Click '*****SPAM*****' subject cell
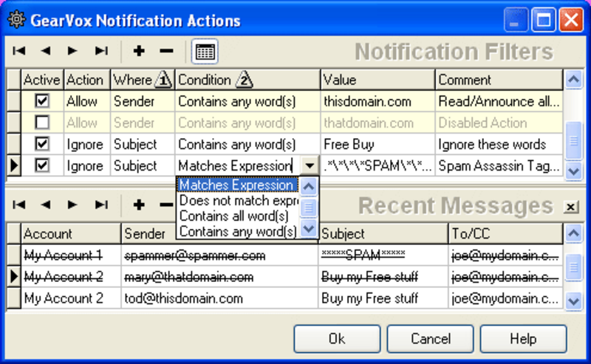 (x=383, y=255)
